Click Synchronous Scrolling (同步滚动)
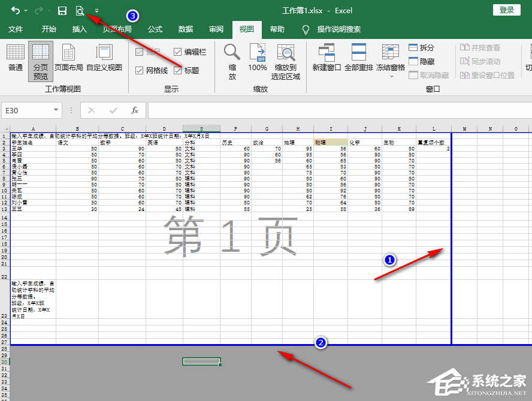The width and height of the screenshot is (532, 401). 480,62
